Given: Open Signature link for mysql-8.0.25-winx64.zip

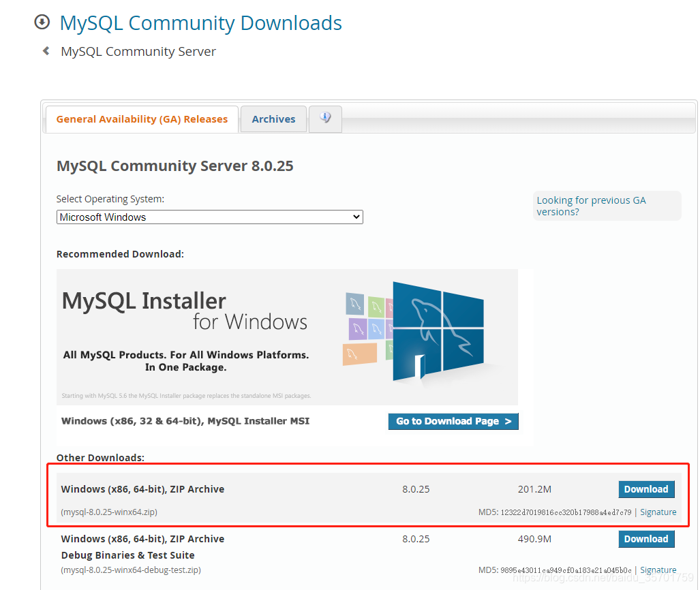Looking at the screenshot, I should (x=658, y=512).
